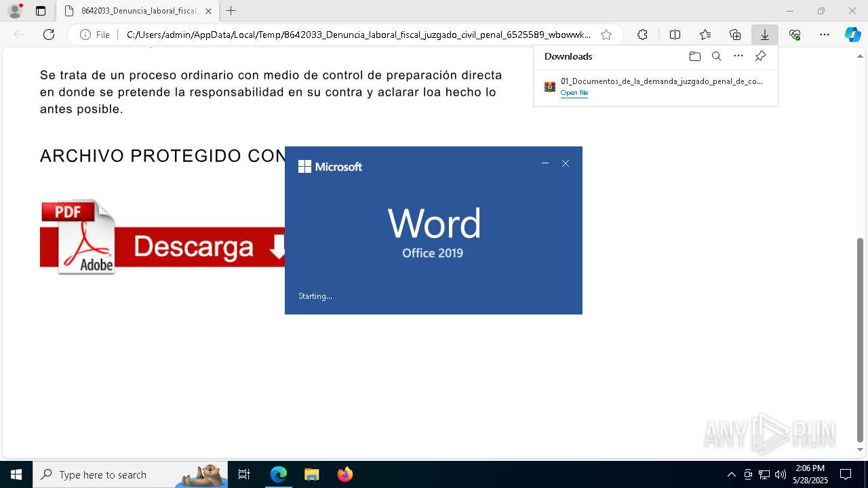
Task: Open the Favorites list icon
Action: pos(705,35)
